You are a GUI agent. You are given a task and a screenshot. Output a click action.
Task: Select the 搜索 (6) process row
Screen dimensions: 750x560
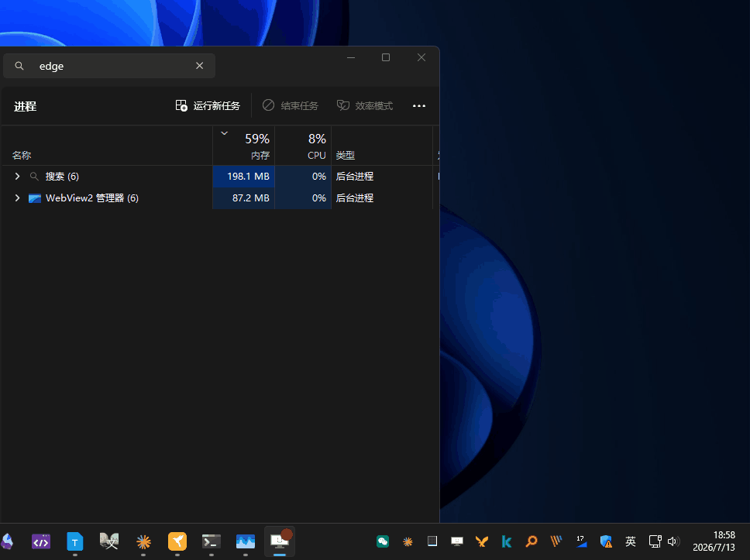[x=219, y=177]
